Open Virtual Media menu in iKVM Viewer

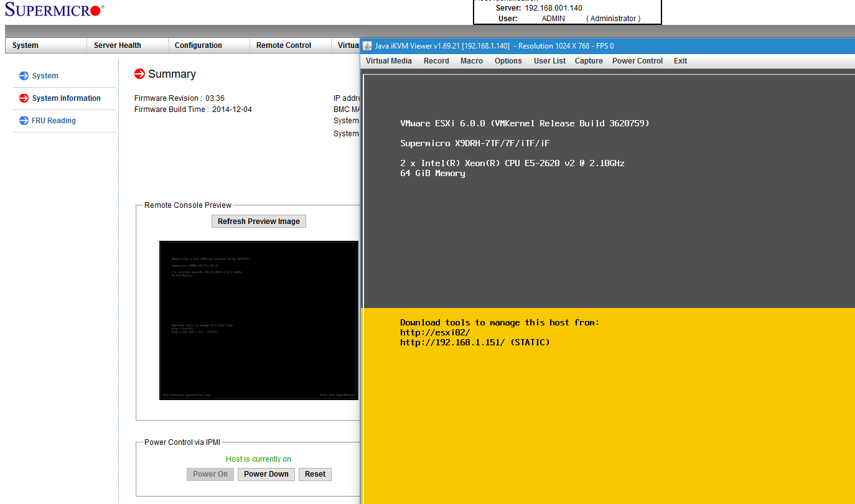(x=389, y=61)
